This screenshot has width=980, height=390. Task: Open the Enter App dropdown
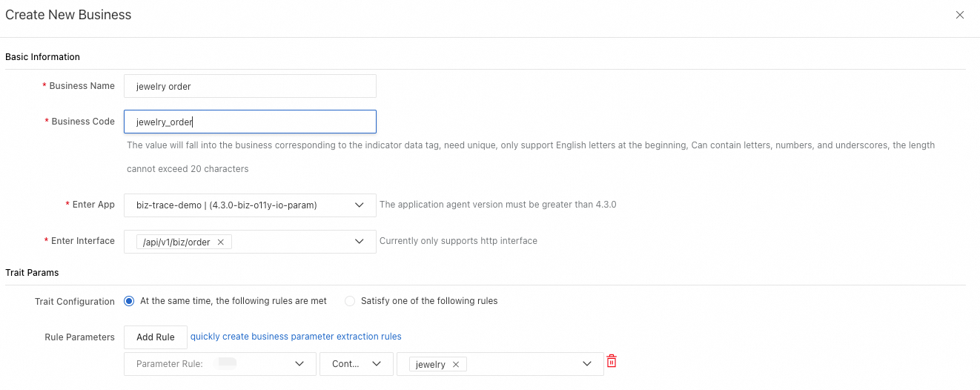[360, 205]
